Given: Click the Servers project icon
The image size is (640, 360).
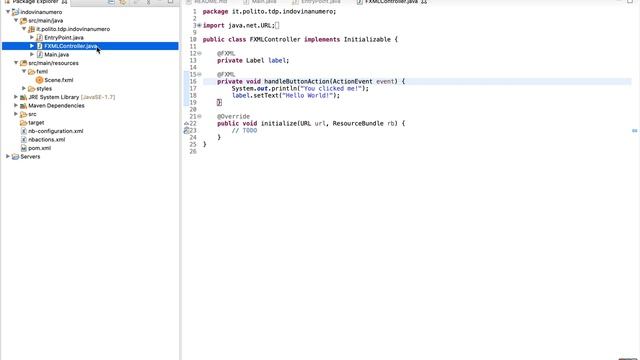Looking at the screenshot, I should tap(16, 156).
